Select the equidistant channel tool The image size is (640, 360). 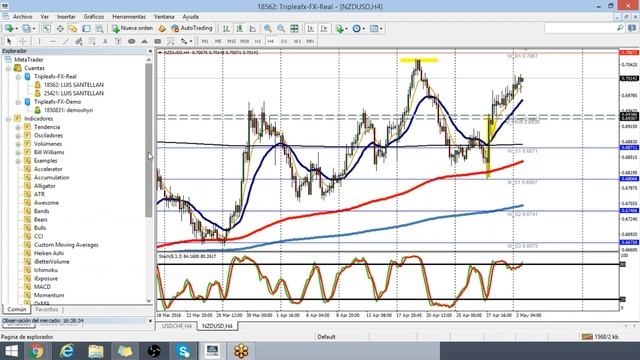coord(79,41)
